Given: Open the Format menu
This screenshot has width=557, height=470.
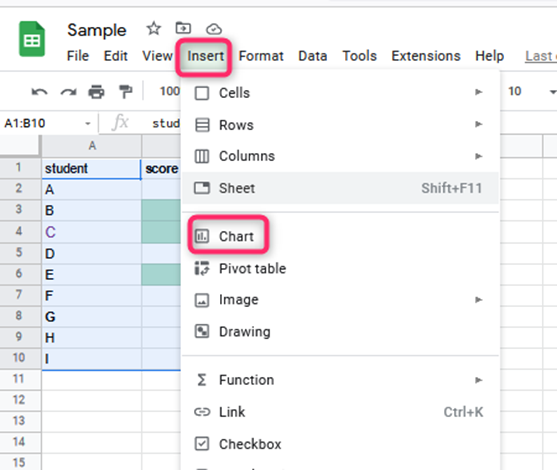Looking at the screenshot, I should tap(261, 56).
